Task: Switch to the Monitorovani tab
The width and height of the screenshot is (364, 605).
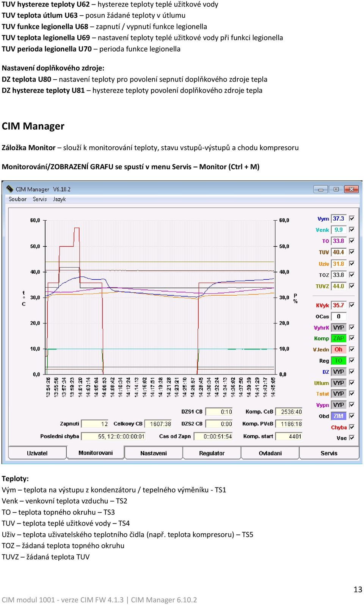Action: point(96,453)
